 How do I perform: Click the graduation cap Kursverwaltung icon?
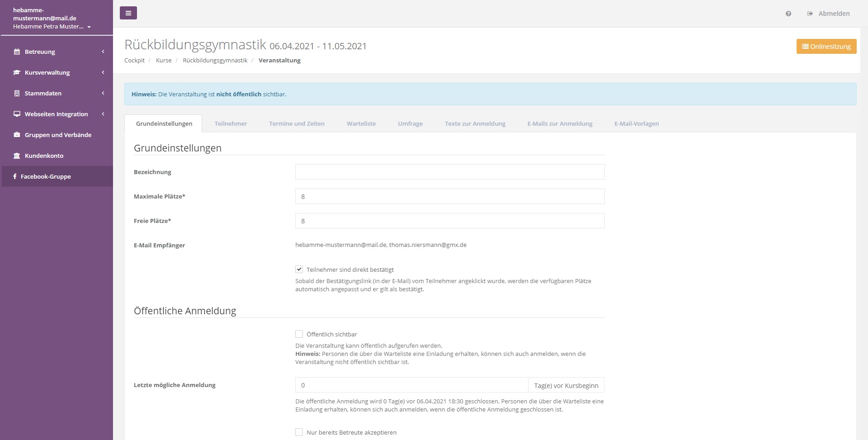tap(17, 72)
